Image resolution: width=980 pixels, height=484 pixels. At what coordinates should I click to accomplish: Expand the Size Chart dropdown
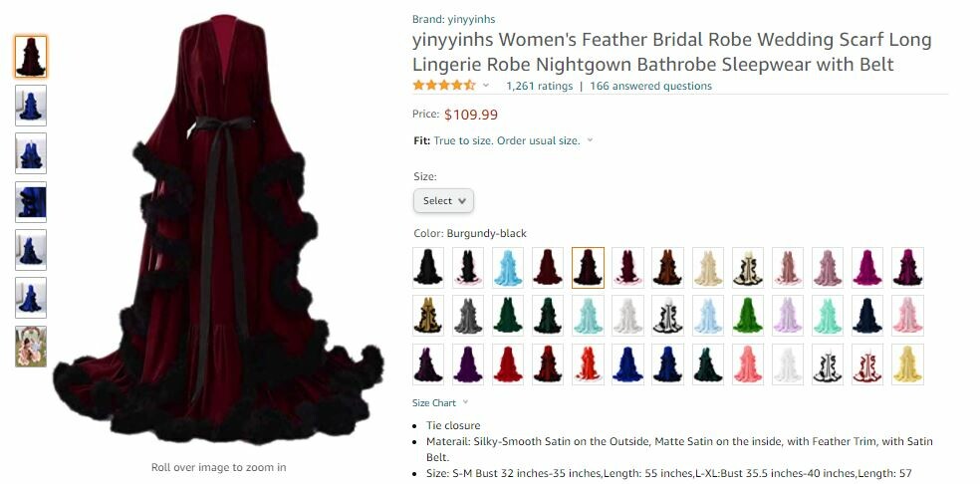point(440,403)
